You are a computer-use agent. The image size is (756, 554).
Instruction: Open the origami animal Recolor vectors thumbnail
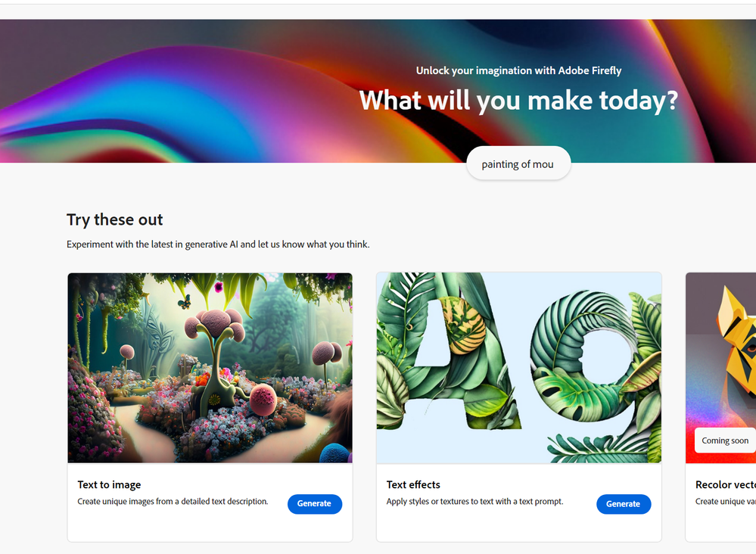[x=720, y=368]
